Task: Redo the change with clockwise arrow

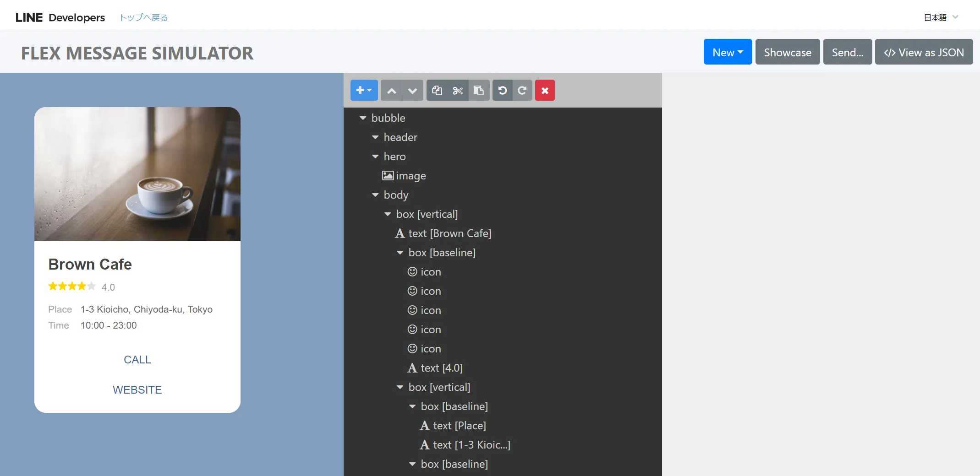Action: click(522, 90)
